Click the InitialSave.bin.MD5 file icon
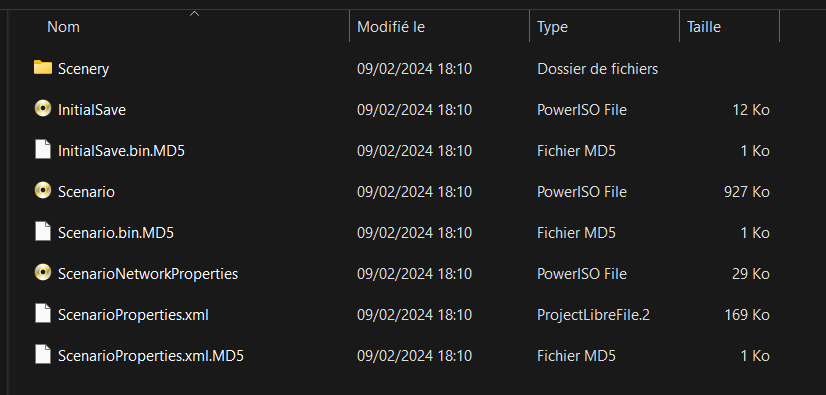Image resolution: width=826 pixels, height=395 pixels. [x=43, y=150]
